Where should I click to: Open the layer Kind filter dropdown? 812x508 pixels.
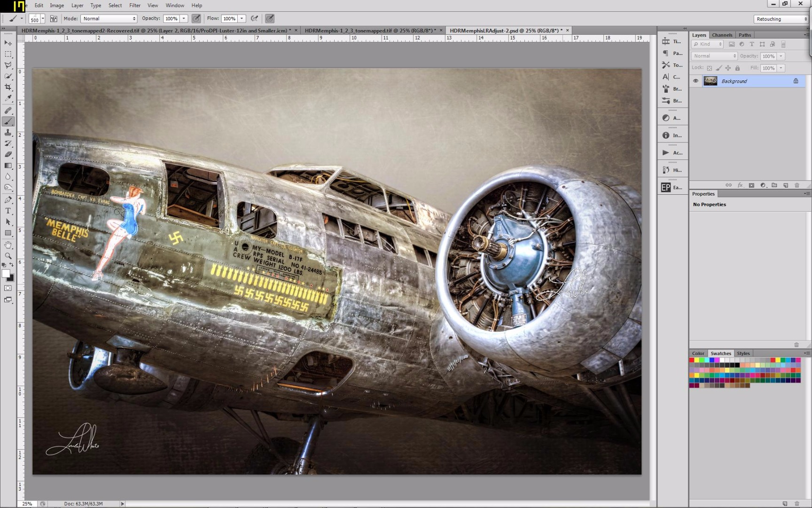click(707, 44)
